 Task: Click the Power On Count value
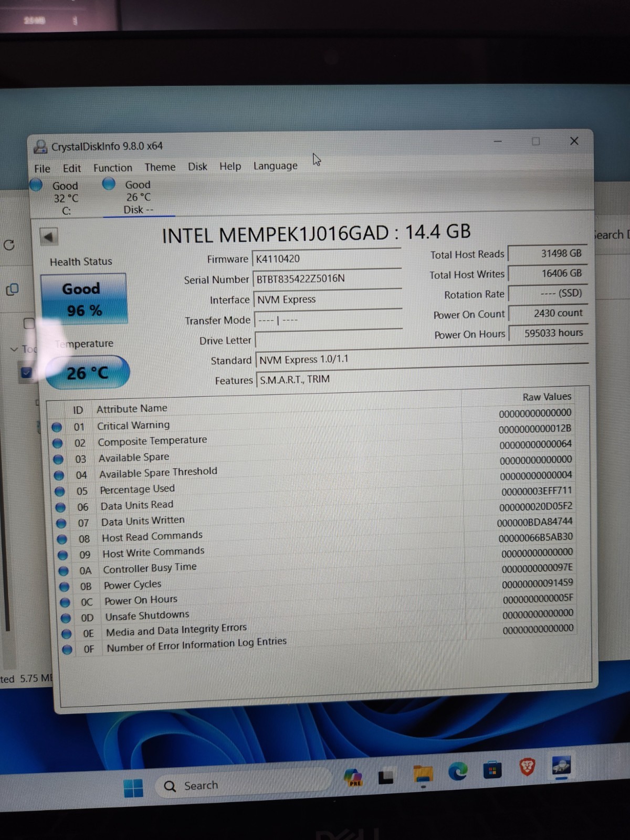coord(548,313)
